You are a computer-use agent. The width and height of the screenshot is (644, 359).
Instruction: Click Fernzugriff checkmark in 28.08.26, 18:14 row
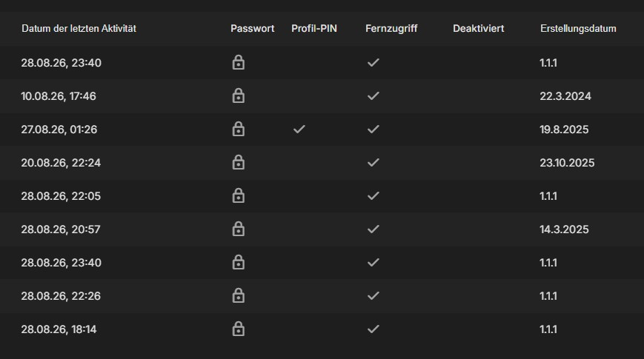[373, 329]
